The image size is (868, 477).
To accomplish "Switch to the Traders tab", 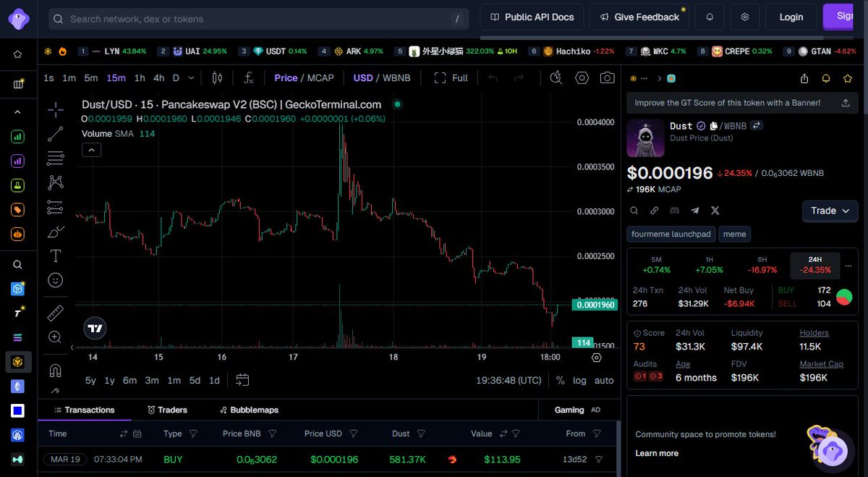I will tap(166, 410).
